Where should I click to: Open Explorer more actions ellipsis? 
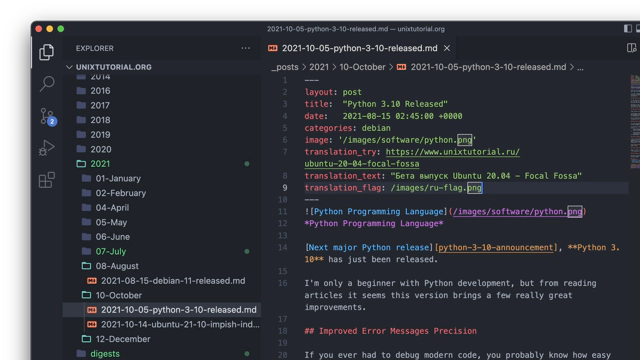(x=245, y=48)
